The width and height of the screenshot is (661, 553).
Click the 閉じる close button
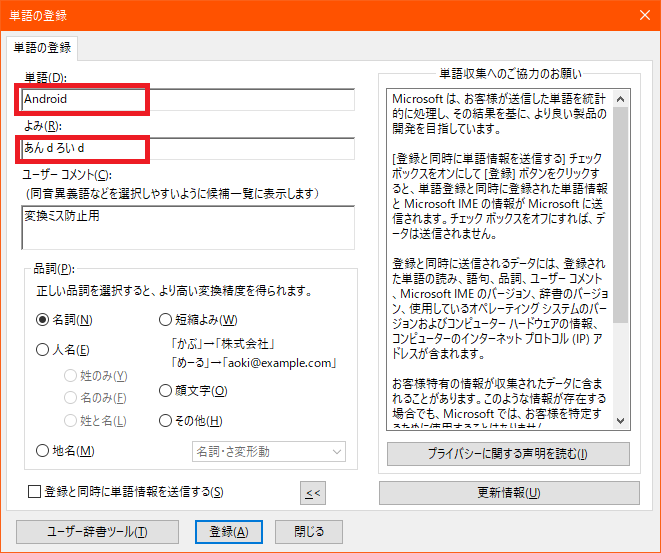pos(309,532)
